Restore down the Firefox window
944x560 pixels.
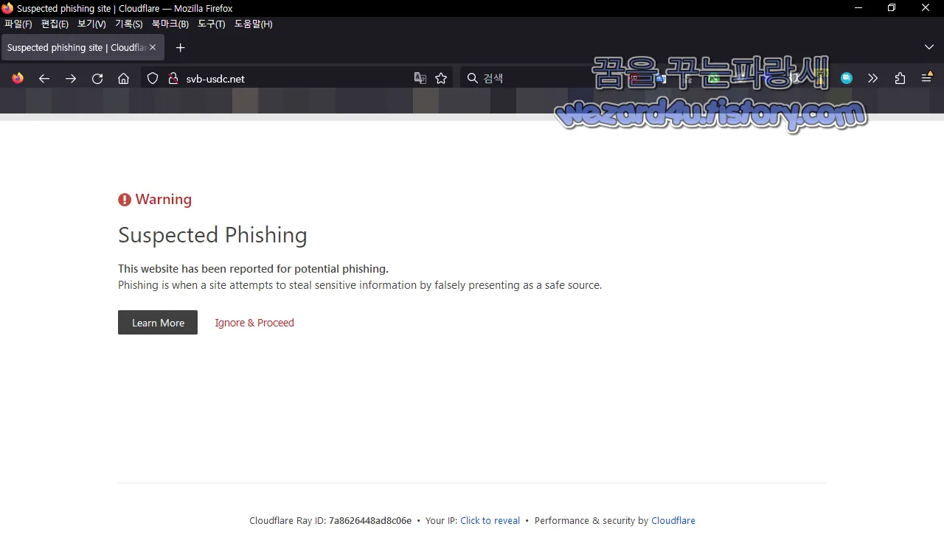pyautogui.click(x=892, y=8)
